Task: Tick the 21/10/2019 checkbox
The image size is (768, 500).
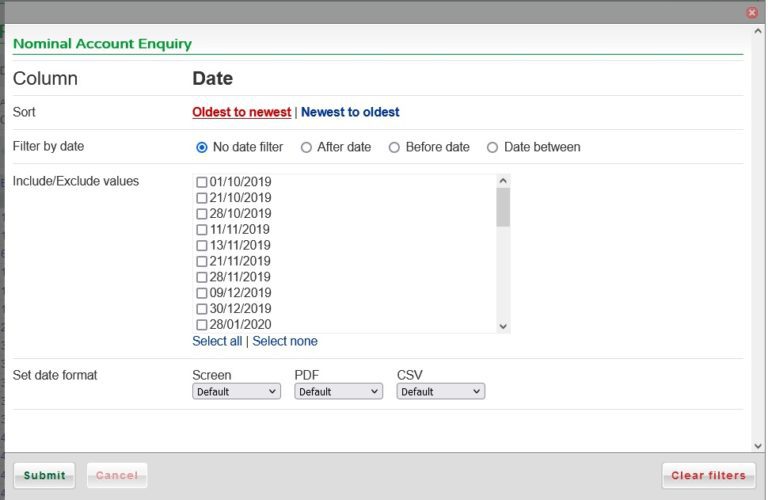Action: (201, 198)
